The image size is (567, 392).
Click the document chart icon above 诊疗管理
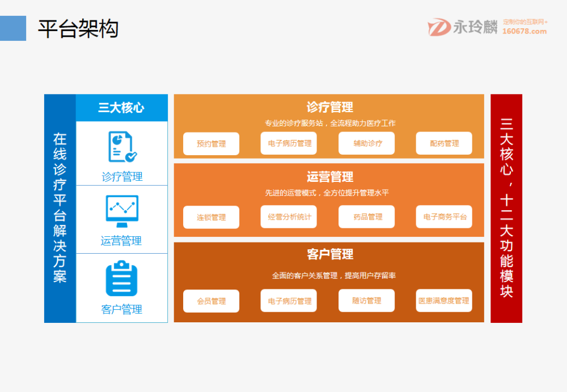pos(122,147)
